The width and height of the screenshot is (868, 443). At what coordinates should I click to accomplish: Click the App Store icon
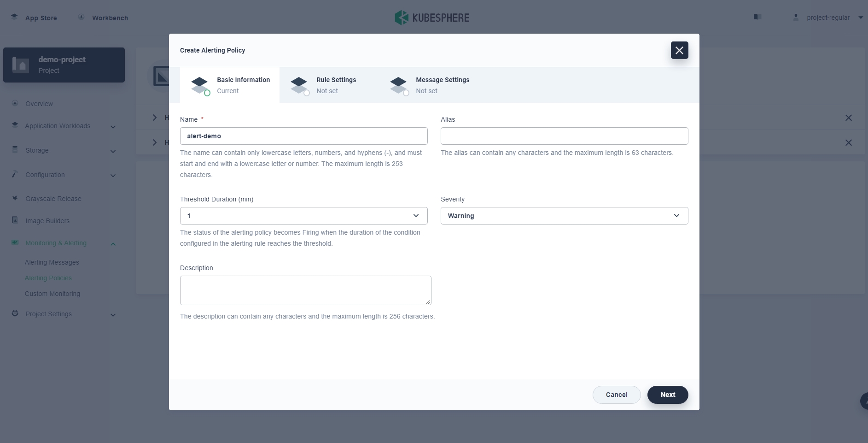tap(15, 17)
